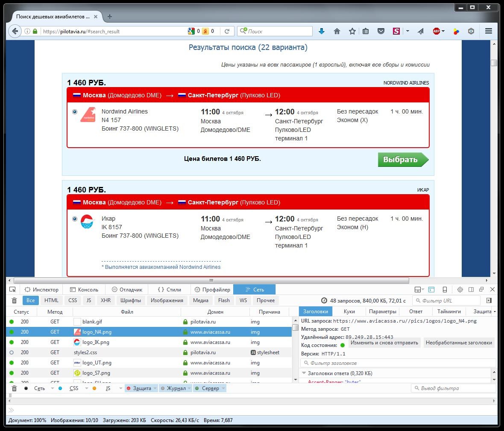
Task: Toggle the Изображения network filter
Action: [x=167, y=300]
